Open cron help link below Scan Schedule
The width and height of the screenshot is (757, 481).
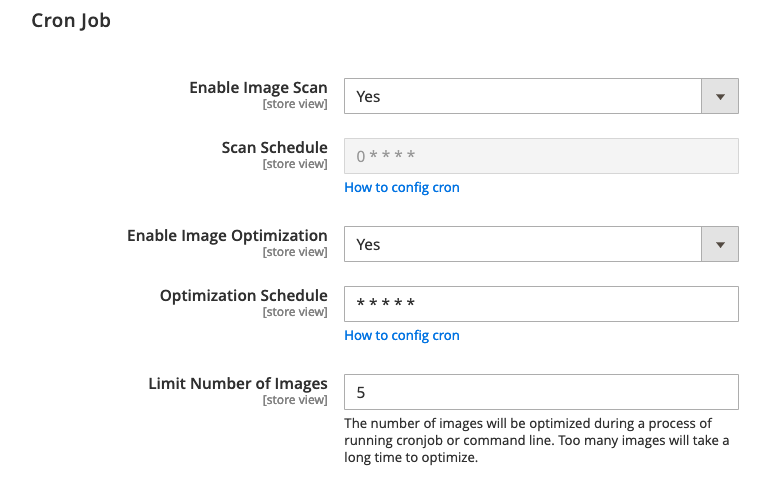402,187
